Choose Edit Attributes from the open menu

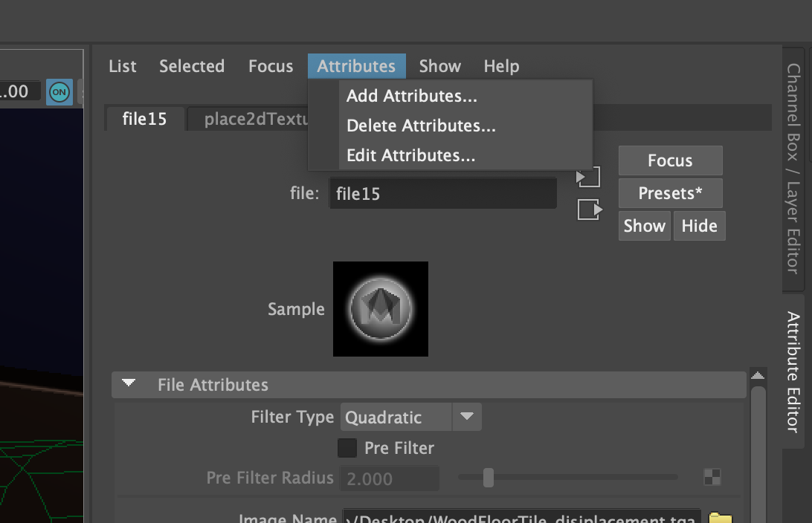tap(410, 155)
